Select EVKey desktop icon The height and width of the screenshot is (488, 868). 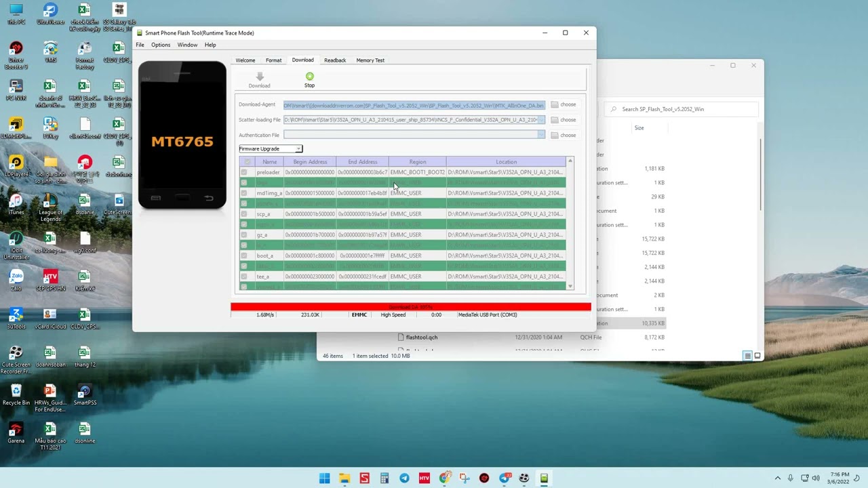pos(50,128)
